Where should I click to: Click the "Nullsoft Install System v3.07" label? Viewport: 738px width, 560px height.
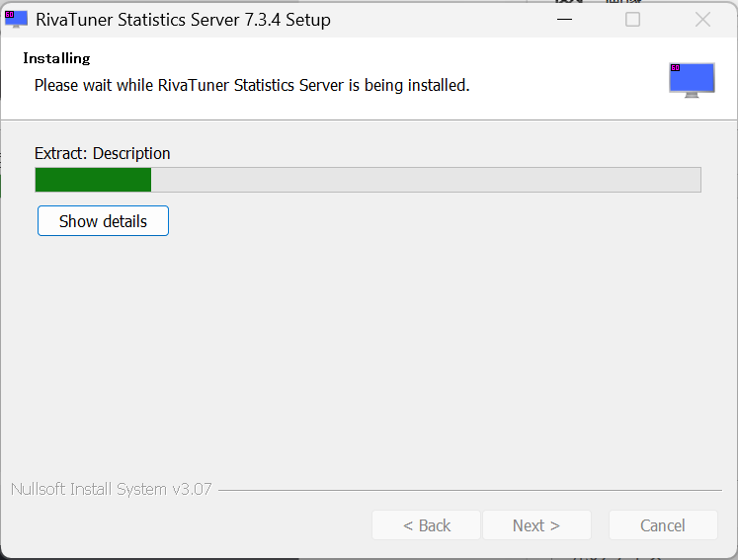point(111,489)
